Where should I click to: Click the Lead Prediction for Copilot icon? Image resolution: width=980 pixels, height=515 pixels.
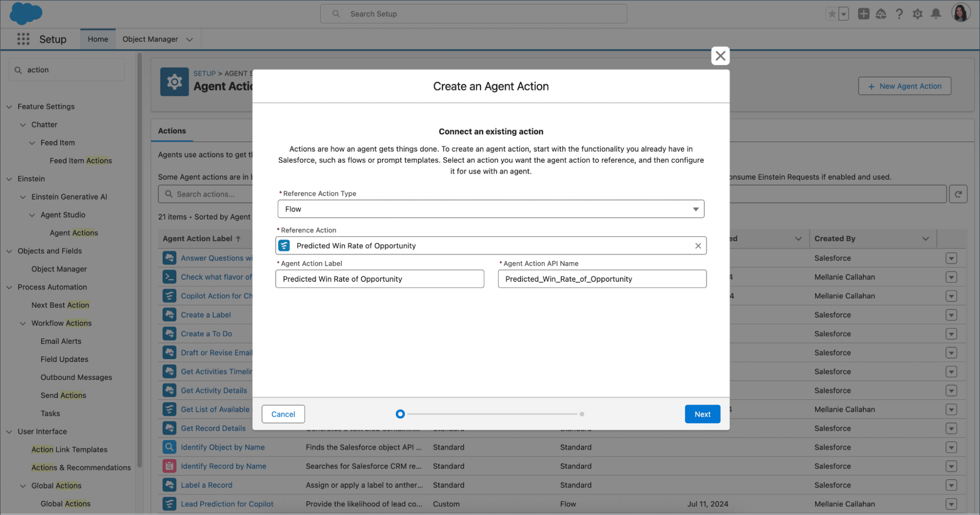click(x=169, y=504)
